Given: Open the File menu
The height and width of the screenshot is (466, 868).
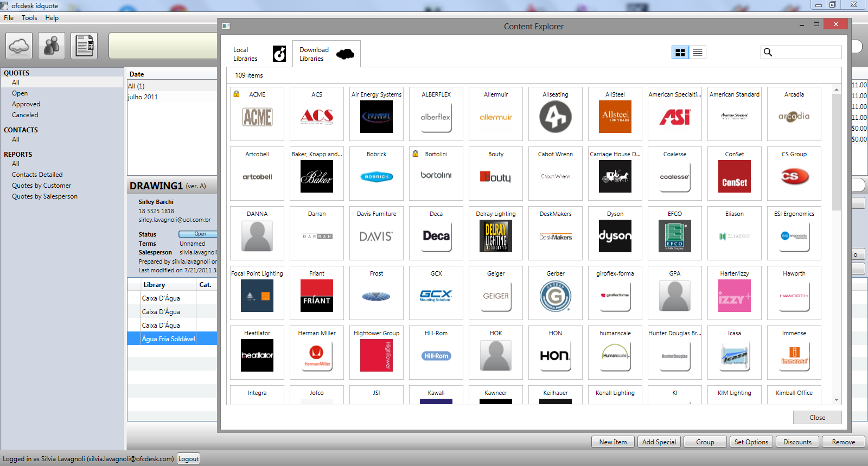Looking at the screenshot, I should click(x=9, y=18).
